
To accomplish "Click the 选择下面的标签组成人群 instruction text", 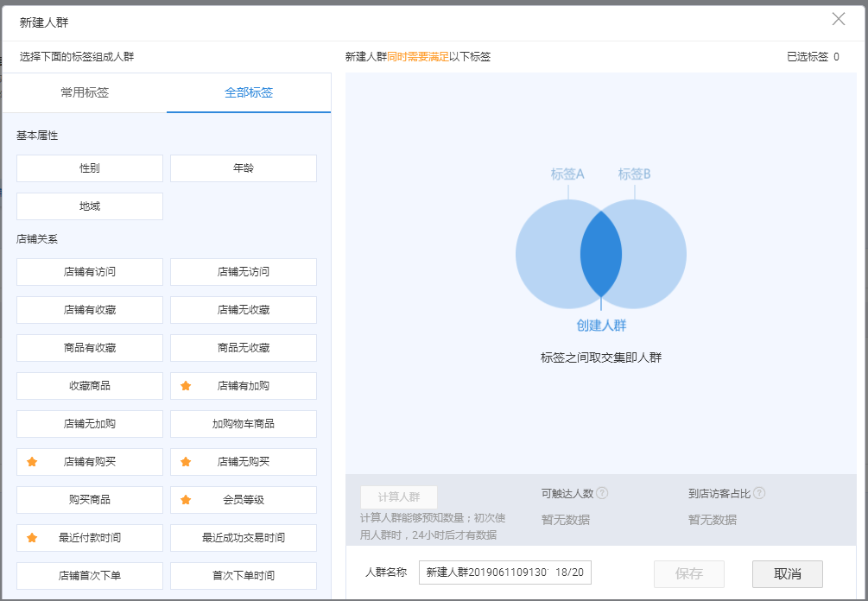I will coord(77,56).
